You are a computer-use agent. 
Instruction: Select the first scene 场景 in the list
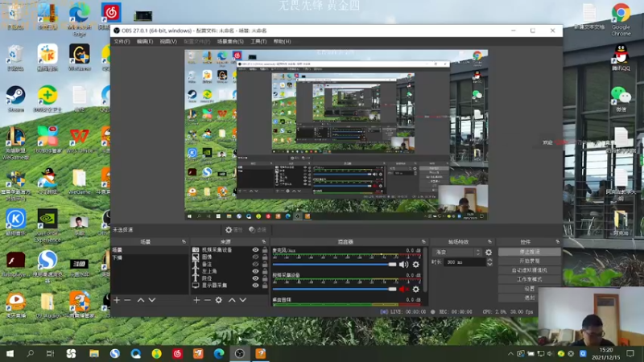[150, 250]
